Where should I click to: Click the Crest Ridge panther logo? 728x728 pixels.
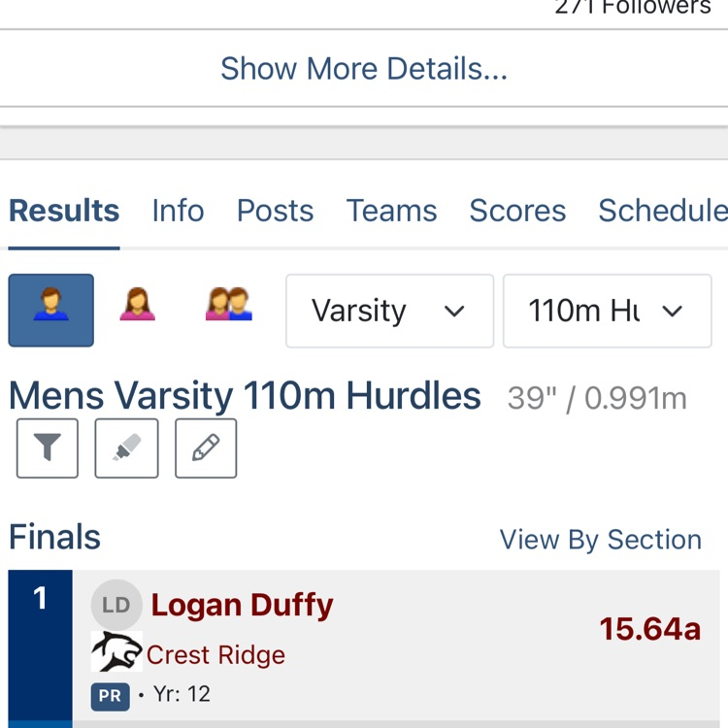pyautogui.click(x=116, y=652)
